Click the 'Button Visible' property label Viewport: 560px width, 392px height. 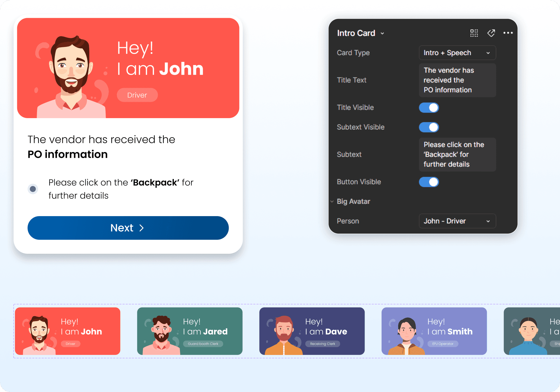point(359,182)
